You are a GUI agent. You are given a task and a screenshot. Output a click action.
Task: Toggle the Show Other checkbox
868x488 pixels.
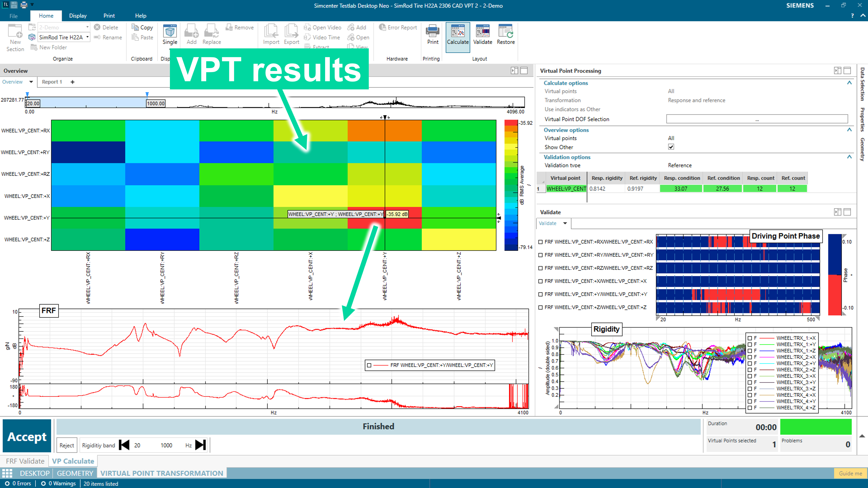click(x=671, y=147)
